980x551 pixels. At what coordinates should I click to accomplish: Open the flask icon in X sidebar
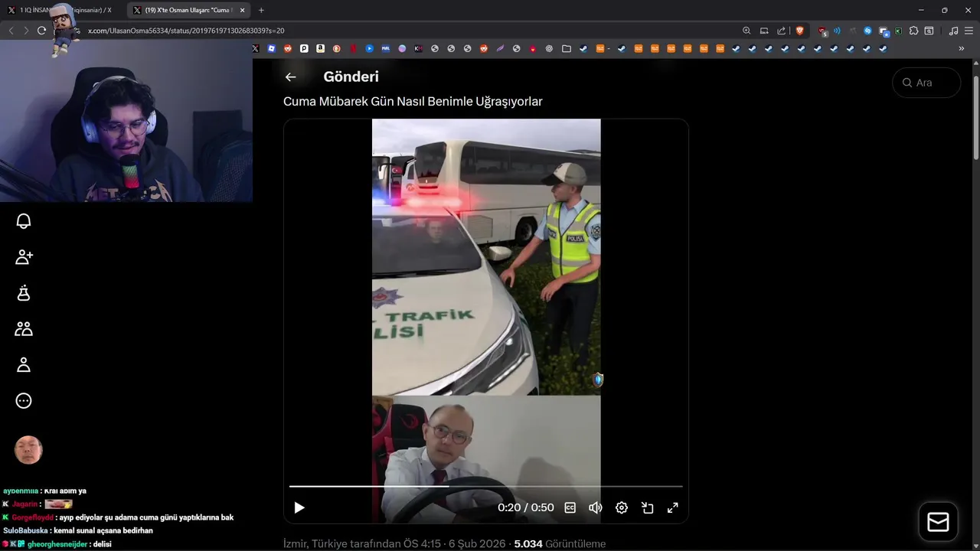(24, 293)
